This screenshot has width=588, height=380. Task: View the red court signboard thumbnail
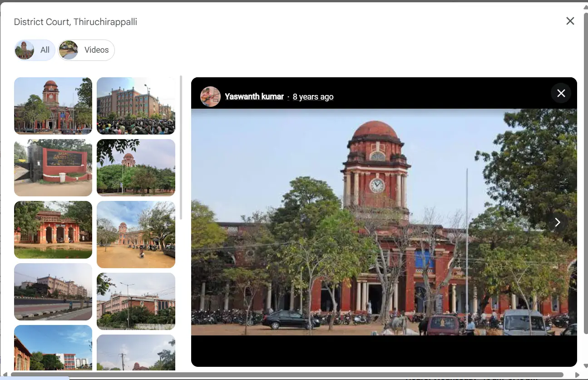[x=53, y=168]
